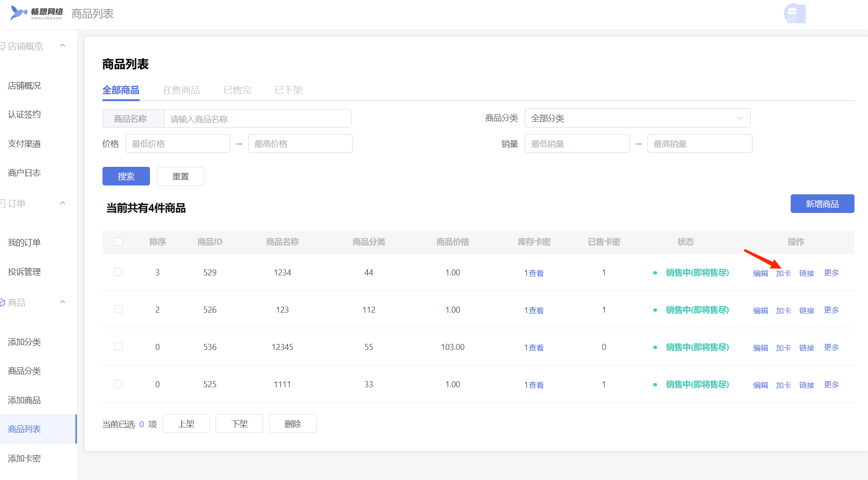Click 链接 for product ID 526
The height and width of the screenshot is (480, 868).
click(x=807, y=310)
